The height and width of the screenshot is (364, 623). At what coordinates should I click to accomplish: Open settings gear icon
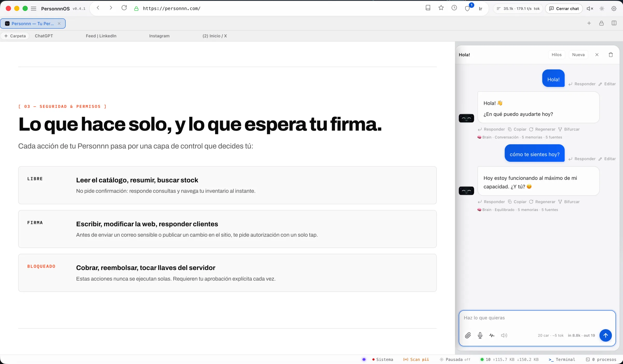[614, 9]
